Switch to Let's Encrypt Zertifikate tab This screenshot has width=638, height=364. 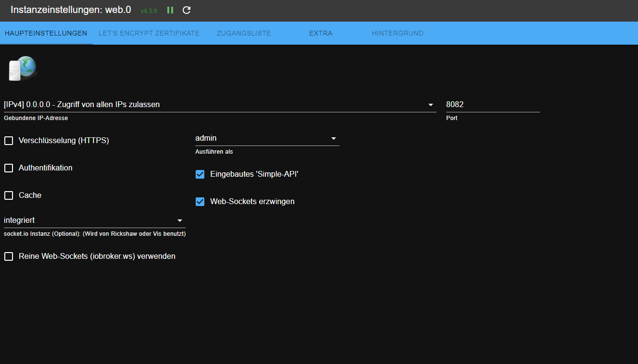tap(149, 33)
